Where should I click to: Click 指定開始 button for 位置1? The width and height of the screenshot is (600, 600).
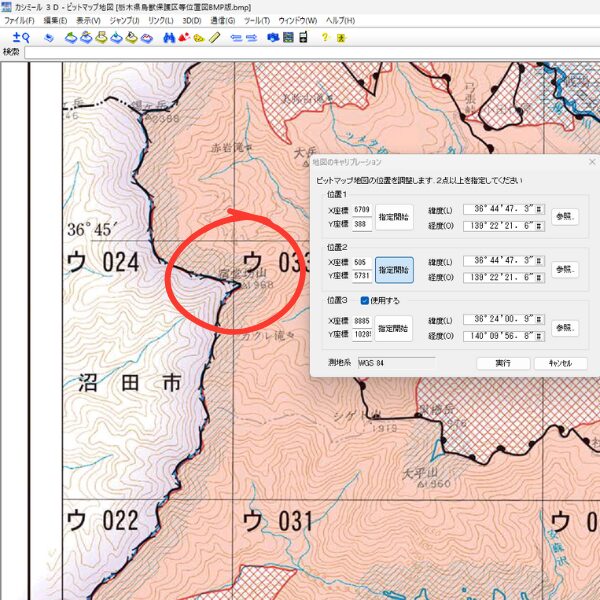click(395, 217)
